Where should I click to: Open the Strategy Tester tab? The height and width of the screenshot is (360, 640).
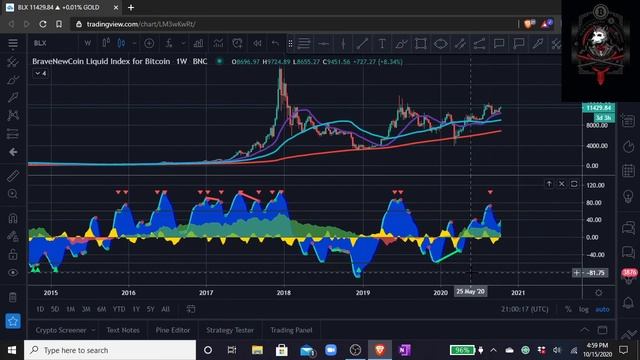[x=230, y=330]
